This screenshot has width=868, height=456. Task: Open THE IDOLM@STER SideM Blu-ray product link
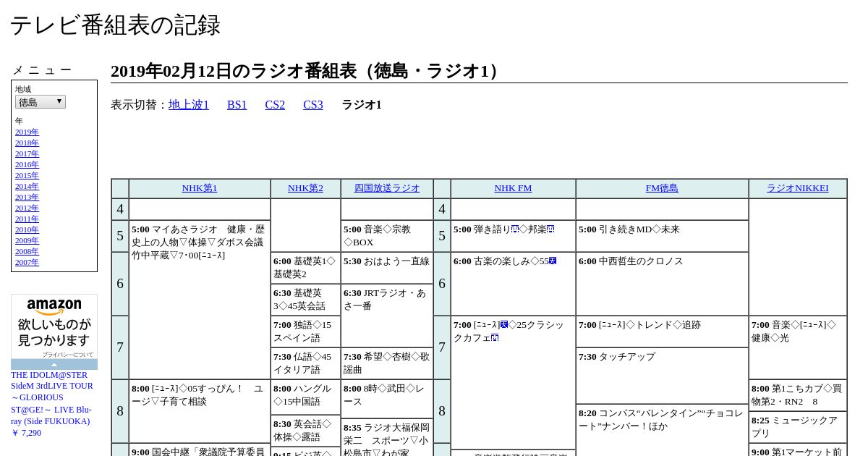tap(52, 398)
